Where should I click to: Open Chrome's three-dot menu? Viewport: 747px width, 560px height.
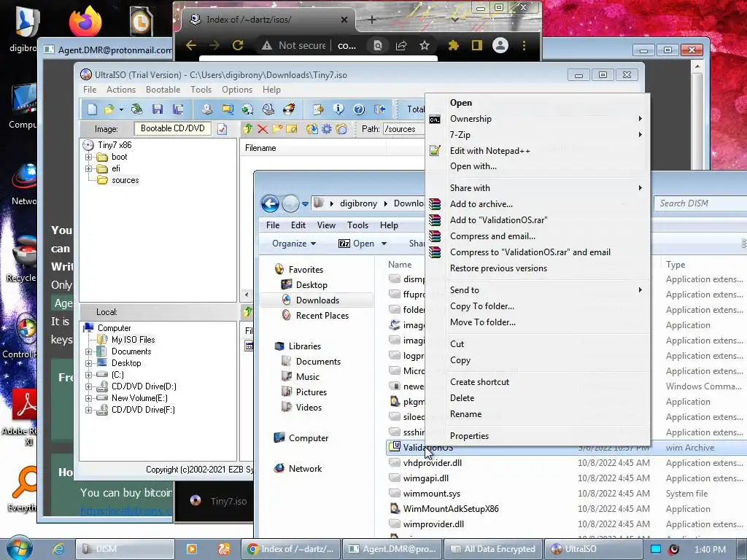coord(524,45)
